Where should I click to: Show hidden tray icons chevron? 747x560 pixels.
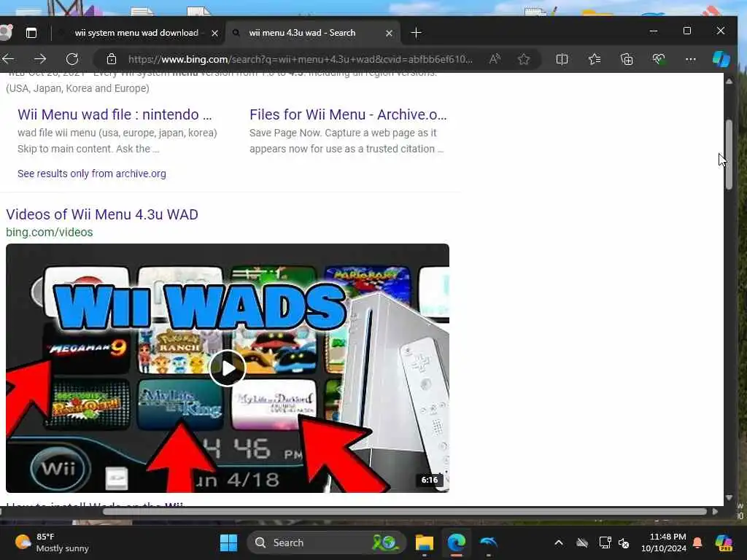559,542
